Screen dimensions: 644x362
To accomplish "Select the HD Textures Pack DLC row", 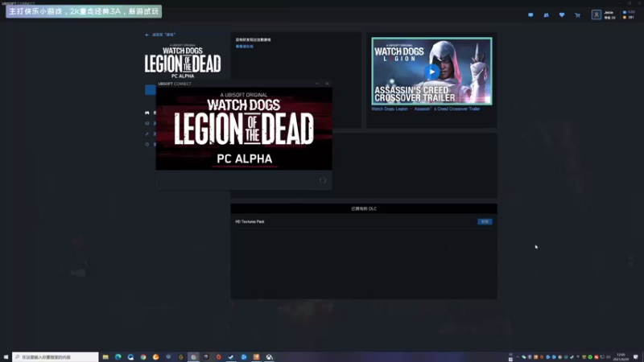I will point(364,222).
